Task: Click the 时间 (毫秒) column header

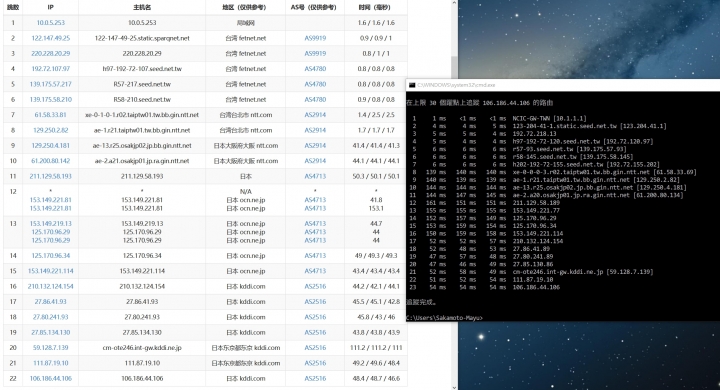Action: point(375,7)
